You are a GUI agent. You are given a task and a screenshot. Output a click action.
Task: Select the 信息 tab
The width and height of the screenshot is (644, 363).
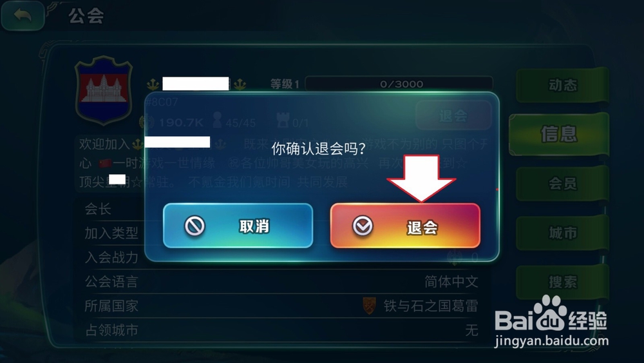pos(558,134)
